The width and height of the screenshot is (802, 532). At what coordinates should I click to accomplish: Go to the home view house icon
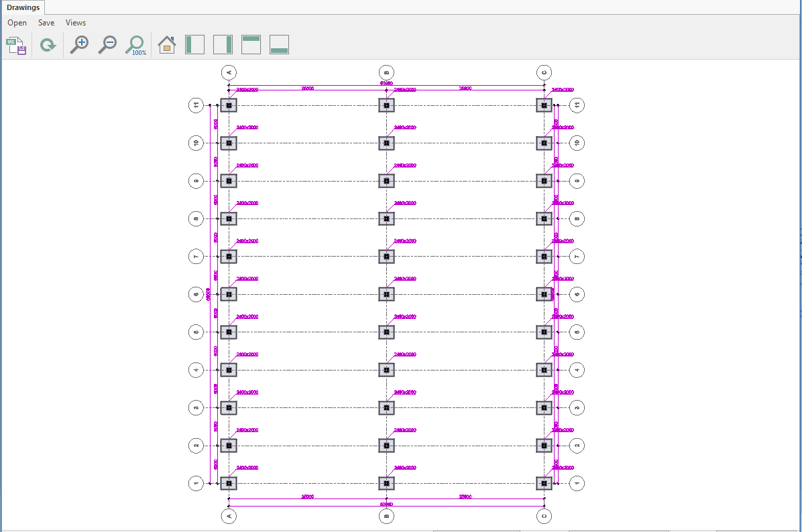tap(166, 45)
